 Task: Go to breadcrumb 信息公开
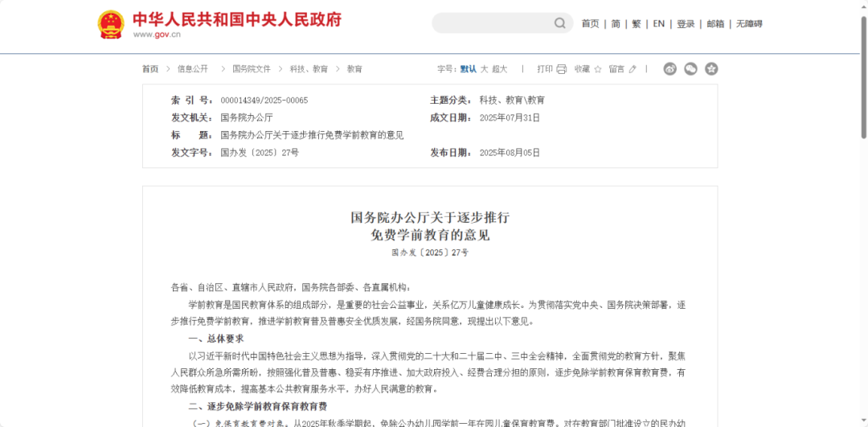[x=193, y=69]
